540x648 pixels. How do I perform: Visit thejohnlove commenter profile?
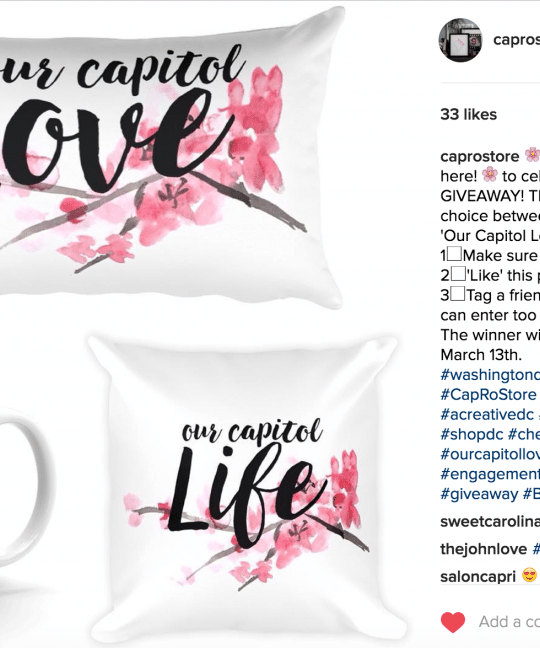click(484, 549)
